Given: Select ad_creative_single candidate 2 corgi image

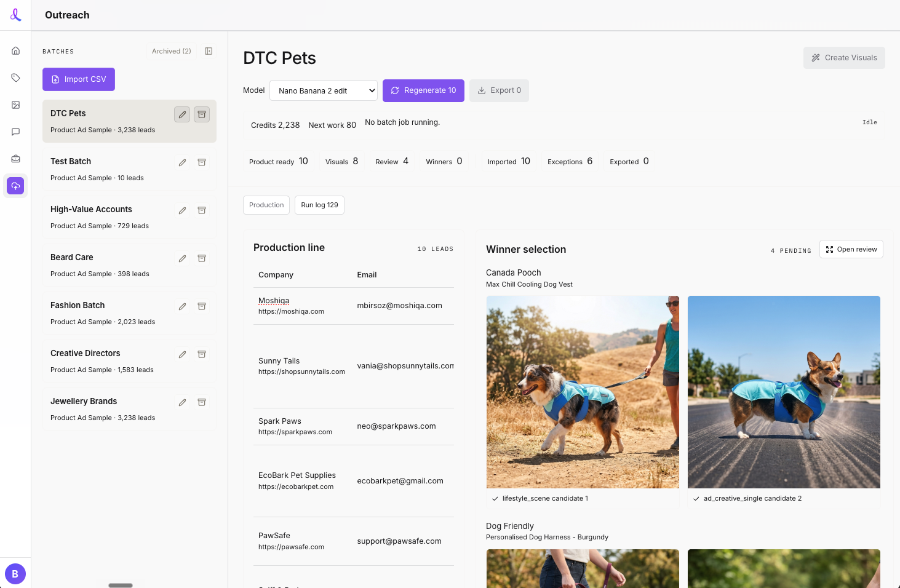Looking at the screenshot, I should [784, 392].
